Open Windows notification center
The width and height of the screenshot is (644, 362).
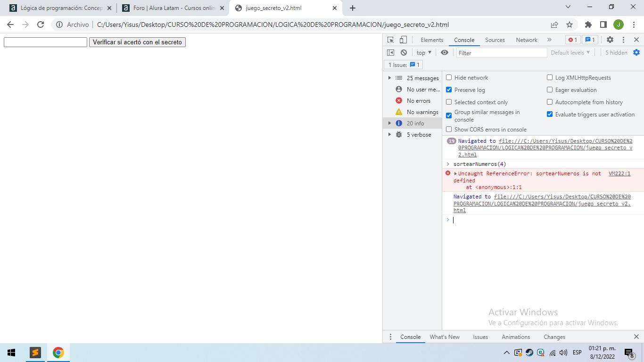[x=629, y=353]
